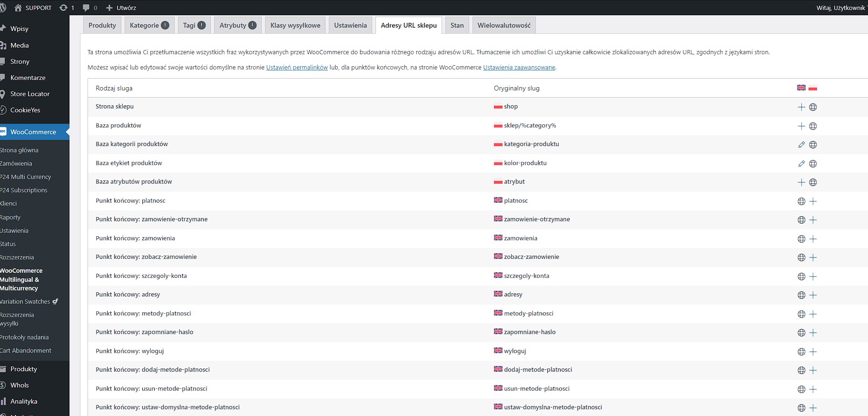Select the Adresy URL sklepu tab
Image resolution: width=868 pixels, height=416 pixels.
coord(409,25)
